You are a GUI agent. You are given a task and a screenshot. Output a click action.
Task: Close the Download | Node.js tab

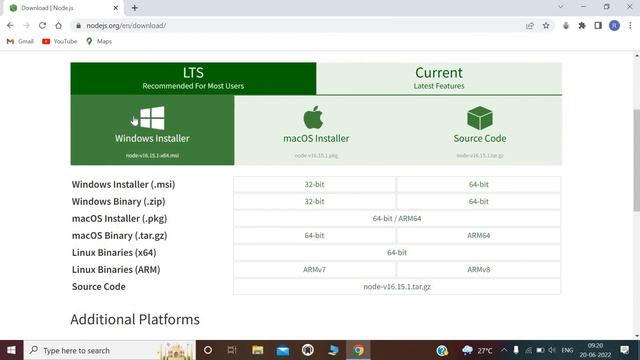pos(116,8)
